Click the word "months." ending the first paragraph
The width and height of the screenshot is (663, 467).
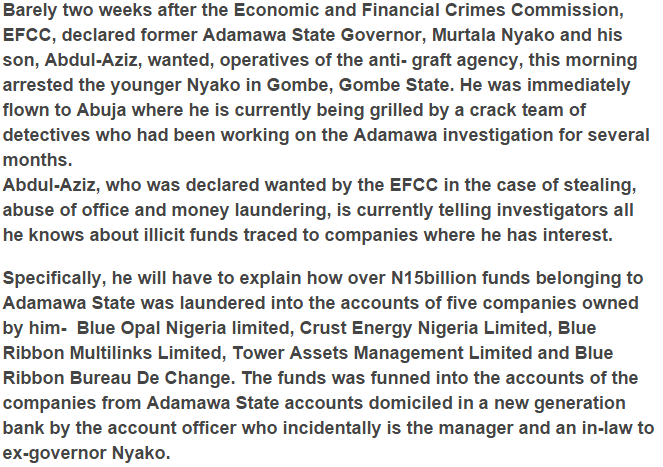pos(38,160)
